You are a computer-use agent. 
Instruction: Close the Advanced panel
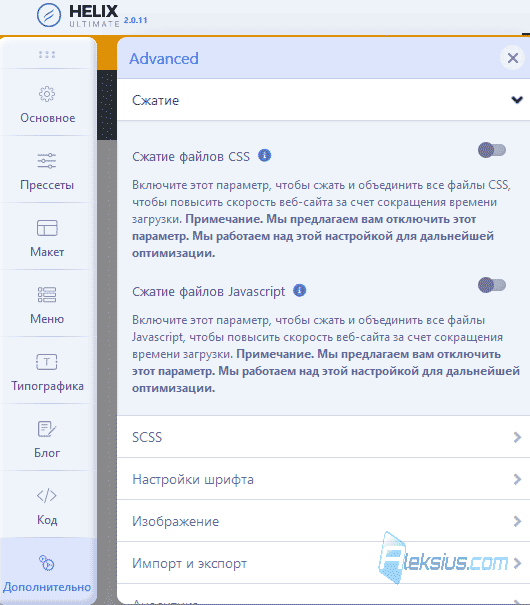click(512, 58)
